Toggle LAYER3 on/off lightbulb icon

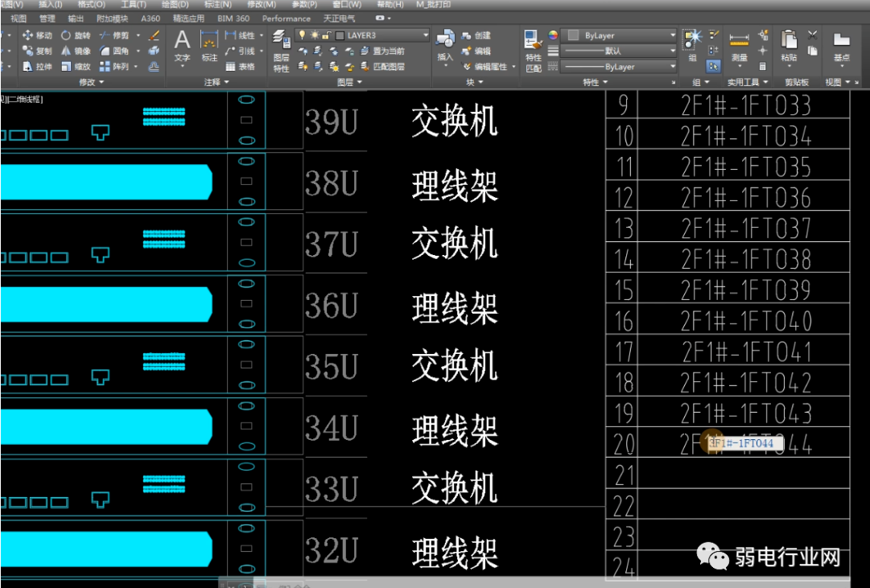pyautogui.click(x=303, y=35)
